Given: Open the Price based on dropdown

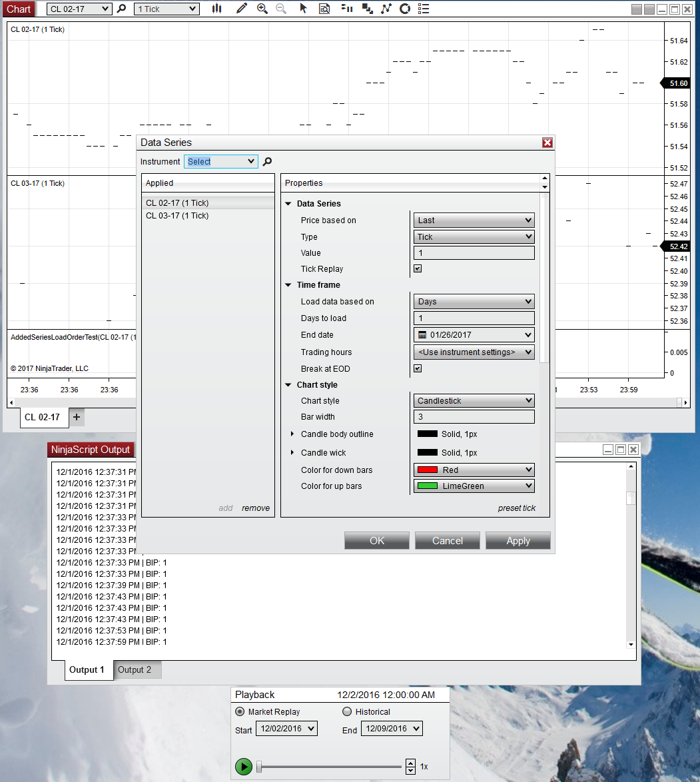Looking at the screenshot, I should coord(474,220).
